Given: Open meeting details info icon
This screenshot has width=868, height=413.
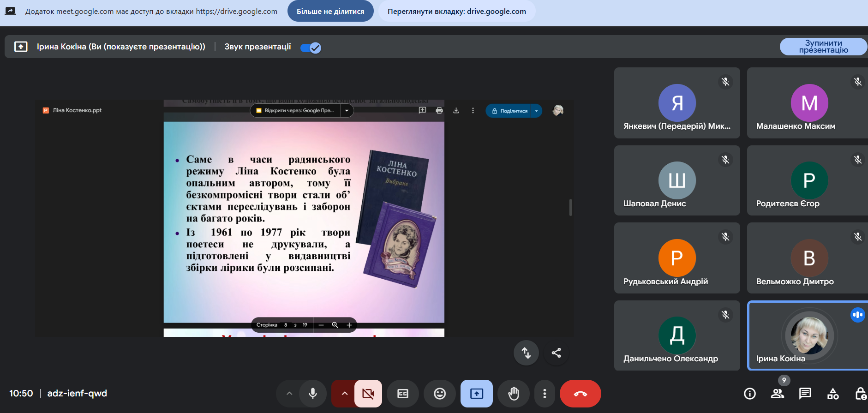Looking at the screenshot, I should tap(750, 394).
